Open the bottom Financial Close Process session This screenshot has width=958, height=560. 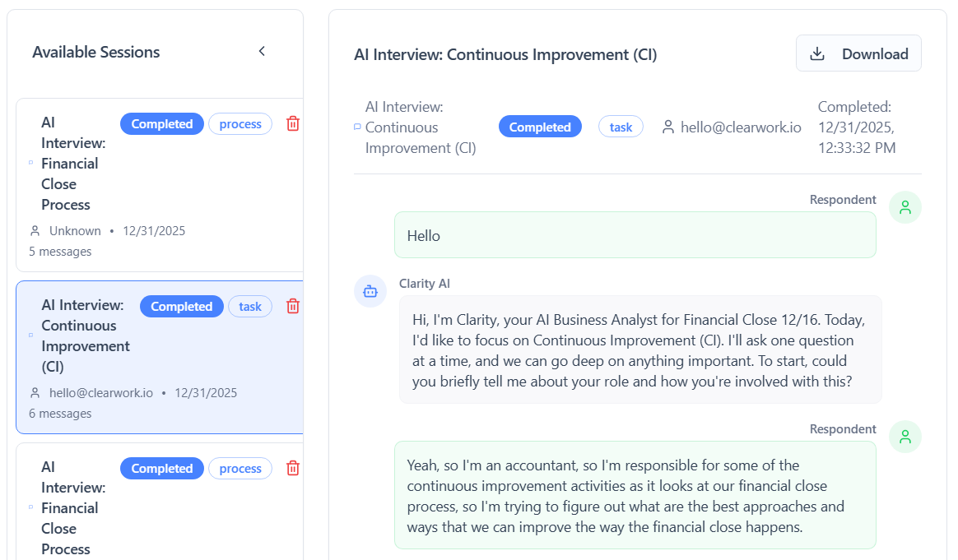click(x=160, y=502)
